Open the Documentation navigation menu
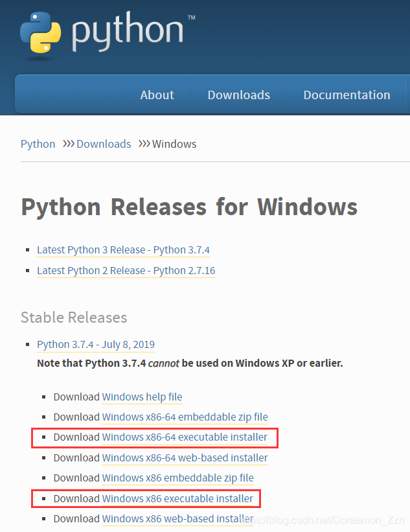This screenshot has width=410, height=532. click(347, 95)
